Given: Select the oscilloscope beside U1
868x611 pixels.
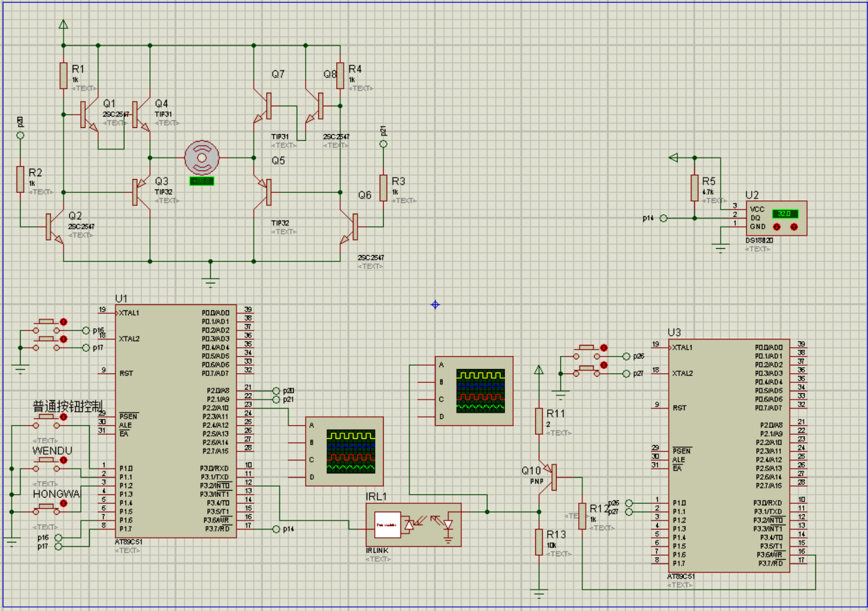Looking at the screenshot, I should pyautogui.click(x=344, y=451).
